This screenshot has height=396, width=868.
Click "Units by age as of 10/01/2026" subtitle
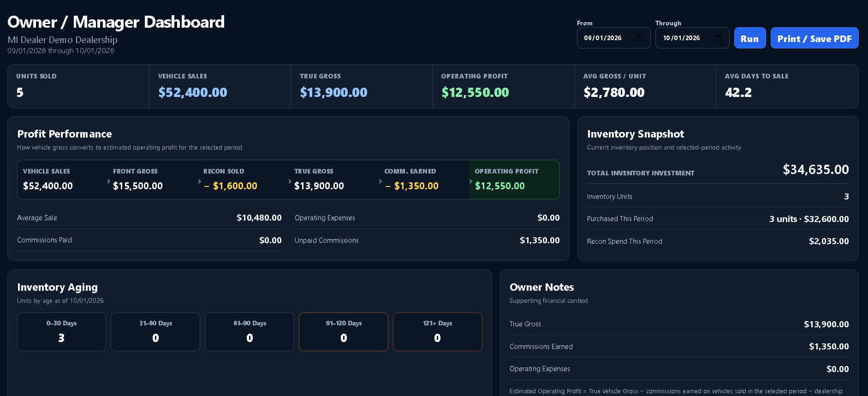[x=60, y=301]
